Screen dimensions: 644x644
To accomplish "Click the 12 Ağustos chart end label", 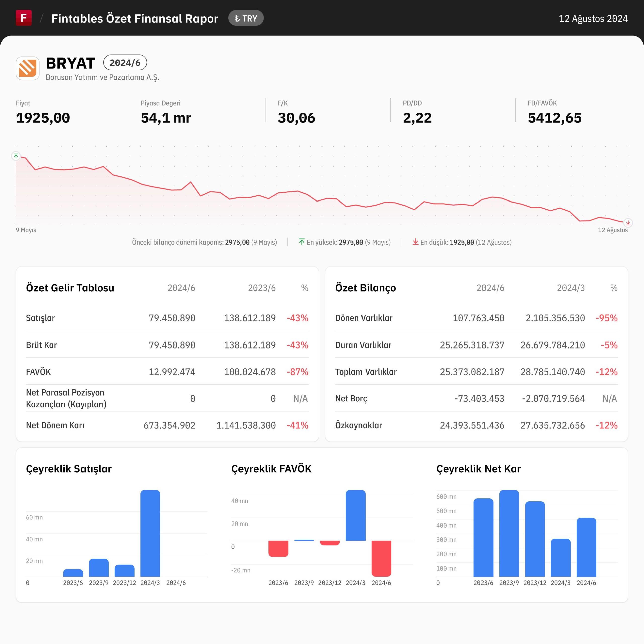I will 613,230.
